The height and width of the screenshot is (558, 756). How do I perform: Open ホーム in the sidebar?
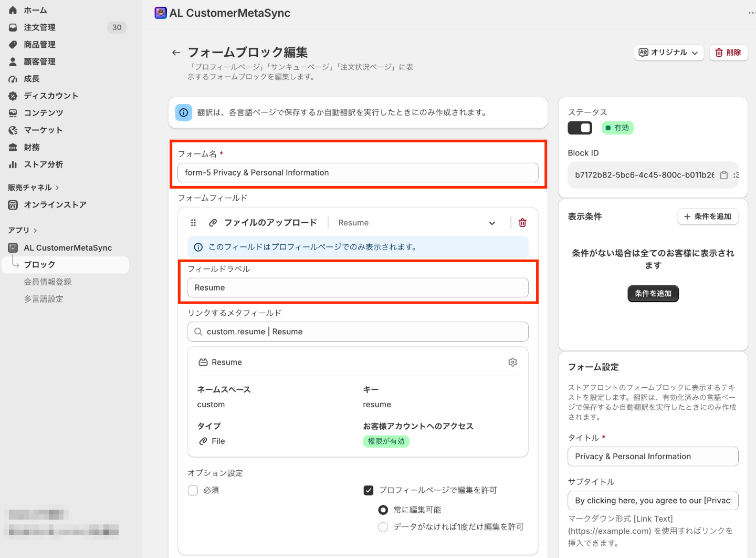pos(35,10)
